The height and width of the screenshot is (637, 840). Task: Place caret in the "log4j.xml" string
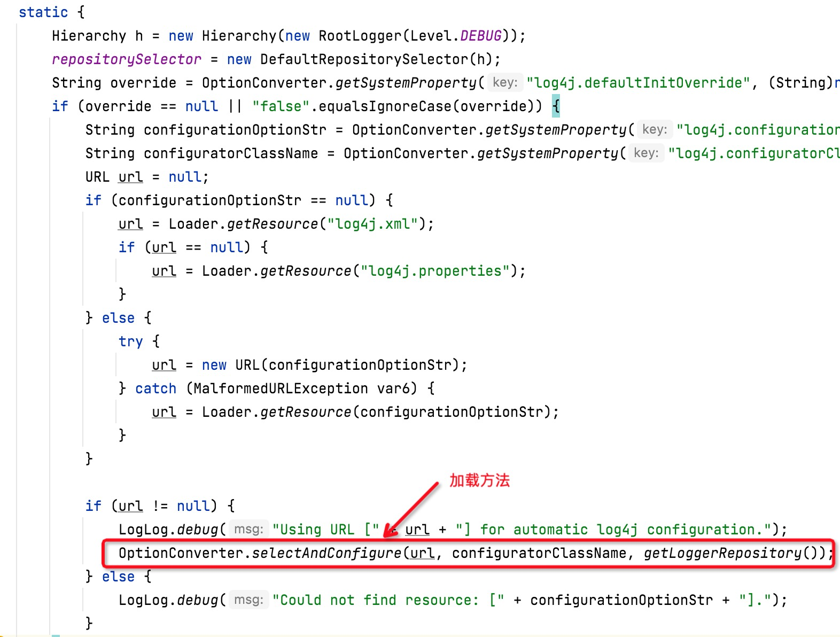coord(372,224)
